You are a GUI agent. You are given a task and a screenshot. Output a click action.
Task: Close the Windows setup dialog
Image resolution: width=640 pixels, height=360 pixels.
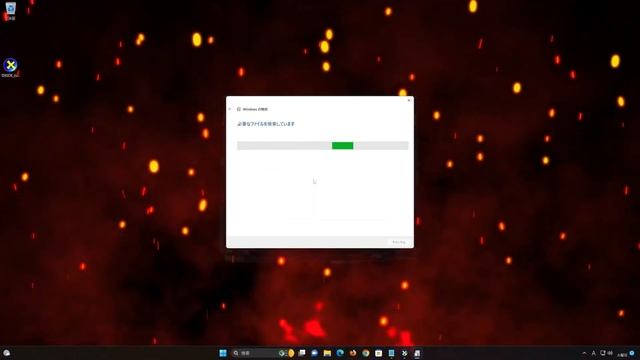(409, 100)
